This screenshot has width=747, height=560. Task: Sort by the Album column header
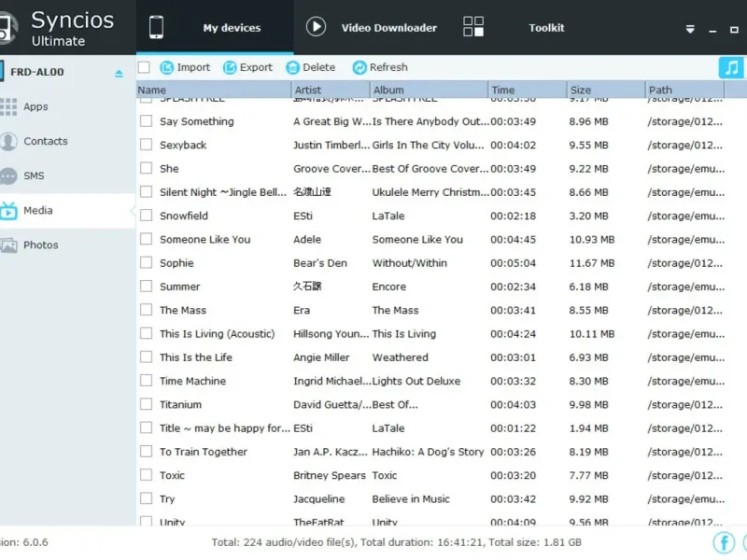pos(429,90)
